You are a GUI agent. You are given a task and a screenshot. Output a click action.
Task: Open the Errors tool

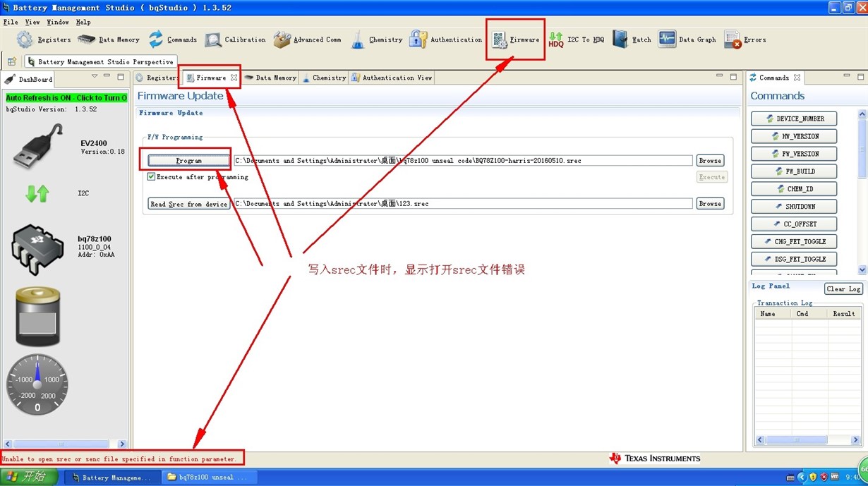point(745,40)
